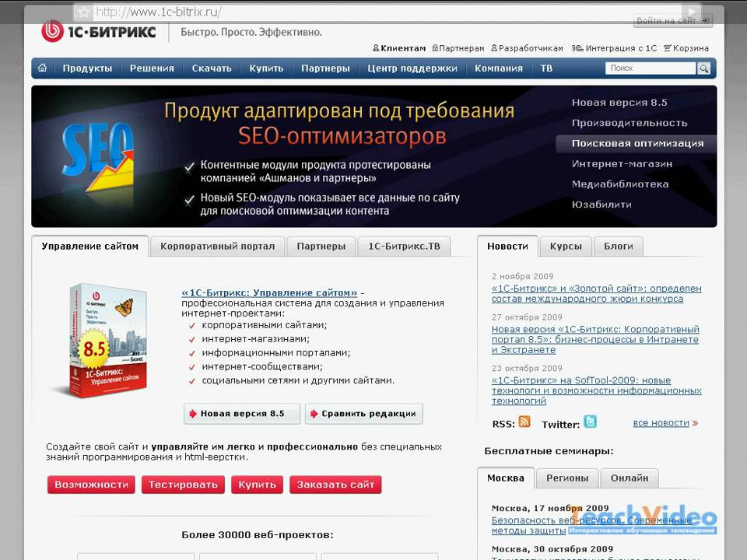The width and height of the screenshot is (747, 560).
Task: Select Юзабилити banner item
Action: point(601,205)
